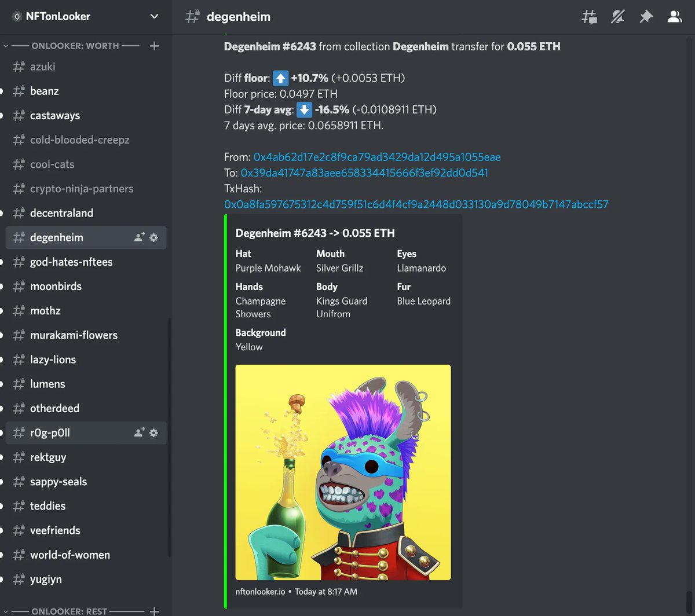Click the Kings Guard Unifrom trait value
This screenshot has width=695, height=616.
(x=342, y=307)
